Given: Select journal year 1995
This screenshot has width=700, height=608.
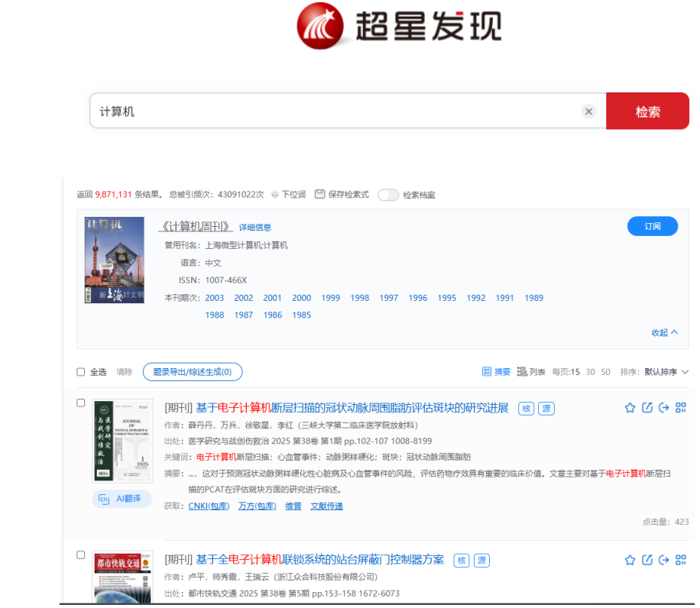Looking at the screenshot, I should point(446,298).
